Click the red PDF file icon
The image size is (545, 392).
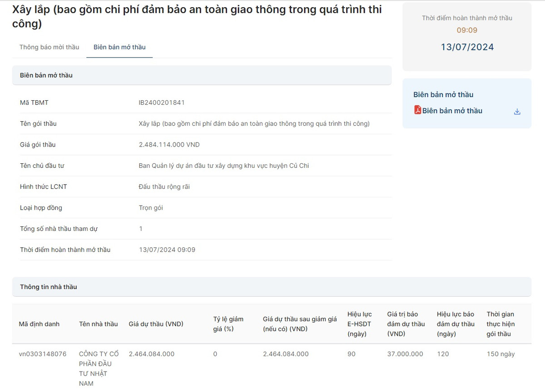click(x=417, y=110)
